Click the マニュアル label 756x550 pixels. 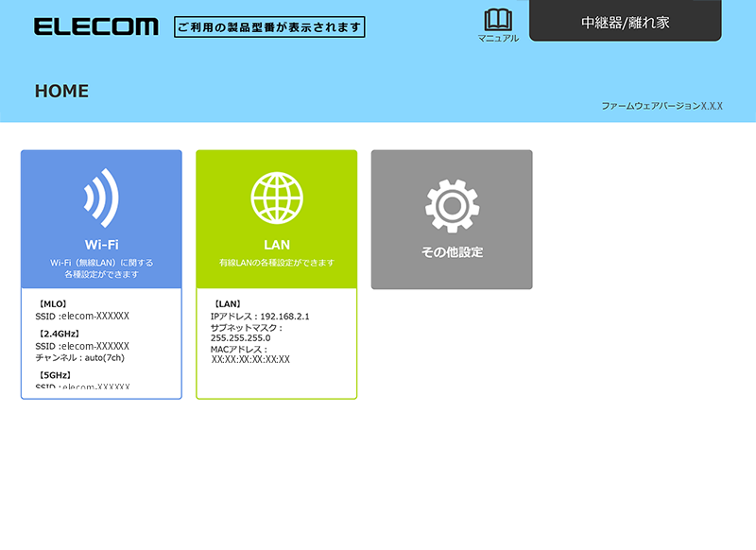coord(498,38)
